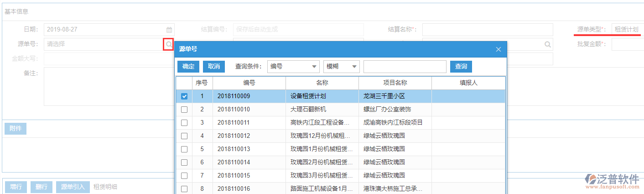This screenshot has height=194, width=644.
Task: Click the magnifier icon right of the 源单号 dialog
Action: tap(547, 44)
